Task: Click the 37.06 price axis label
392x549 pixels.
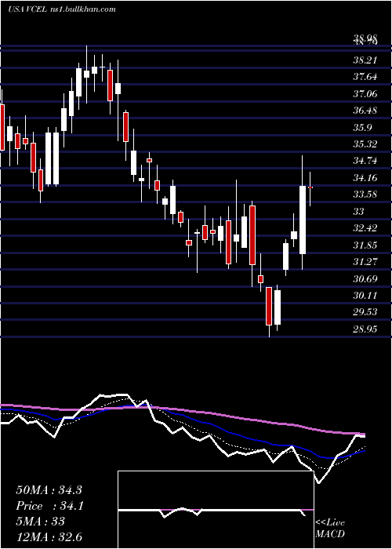Action: click(x=365, y=93)
